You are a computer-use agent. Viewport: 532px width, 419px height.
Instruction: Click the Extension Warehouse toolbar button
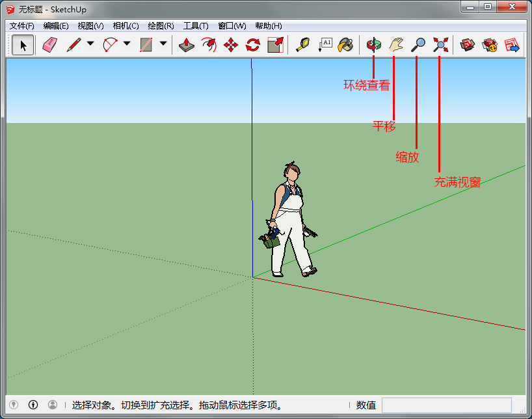click(x=489, y=45)
